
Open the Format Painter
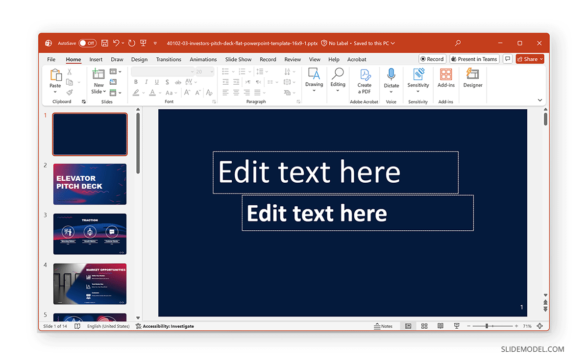tap(70, 91)
